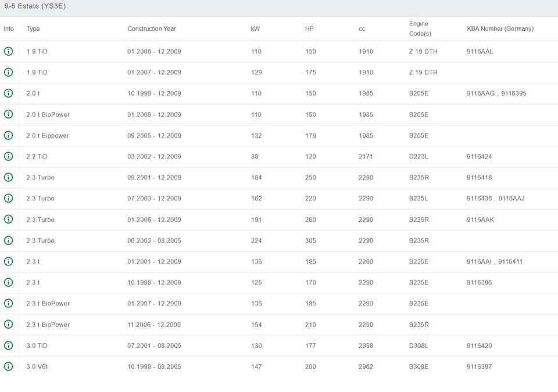Screen dimensions: 558x392
Task: Select the 3.0 V6t type cell
Action: click(37, 367)
